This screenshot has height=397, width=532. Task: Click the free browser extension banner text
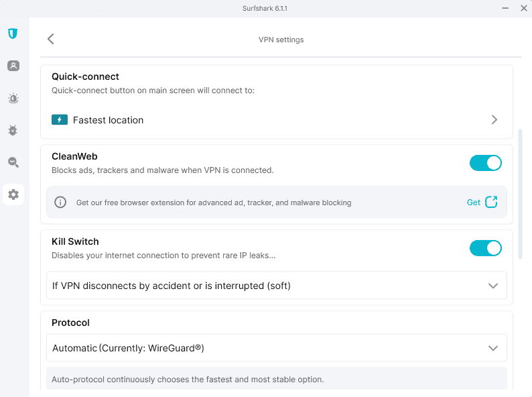(x=214, y=203)
